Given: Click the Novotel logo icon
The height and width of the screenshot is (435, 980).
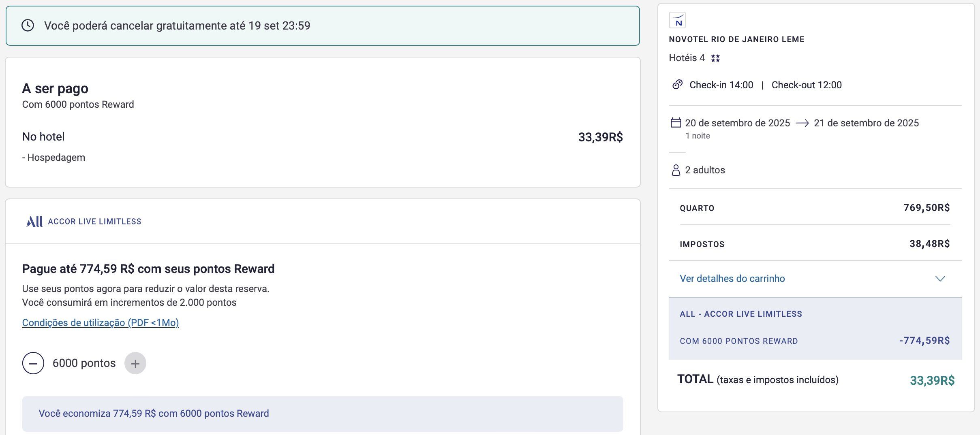Looking at the screenshot, I should click(x=677, y=20).
